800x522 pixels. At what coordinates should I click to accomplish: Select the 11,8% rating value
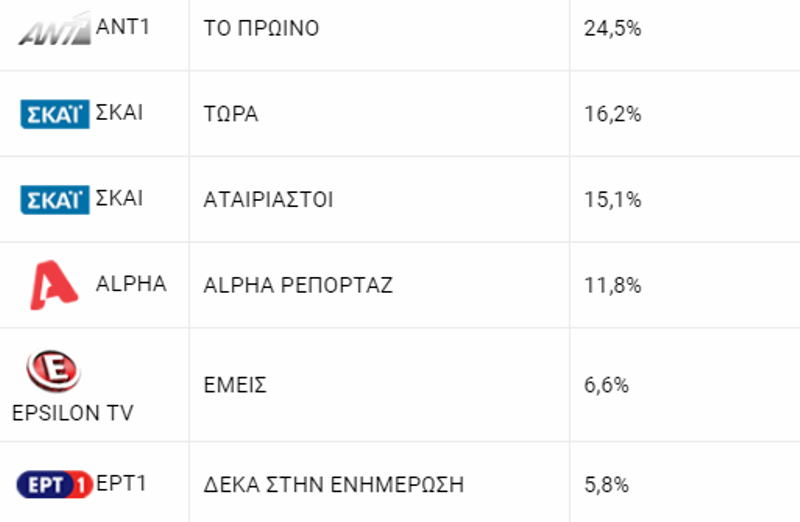(612, 285)
